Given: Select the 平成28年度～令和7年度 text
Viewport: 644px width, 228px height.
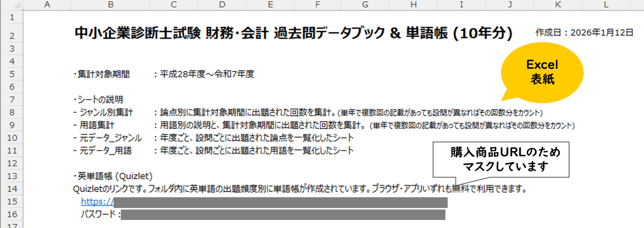Looking at the screenshot, I should [x=207, y=74].
